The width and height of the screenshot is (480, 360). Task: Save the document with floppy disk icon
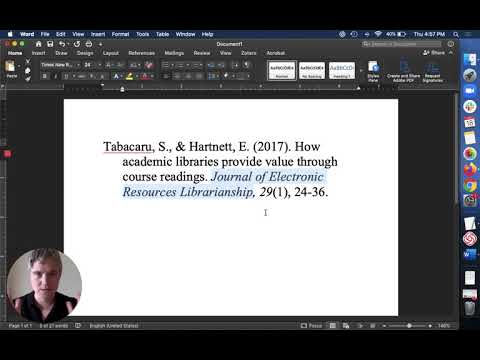(50, 44)
